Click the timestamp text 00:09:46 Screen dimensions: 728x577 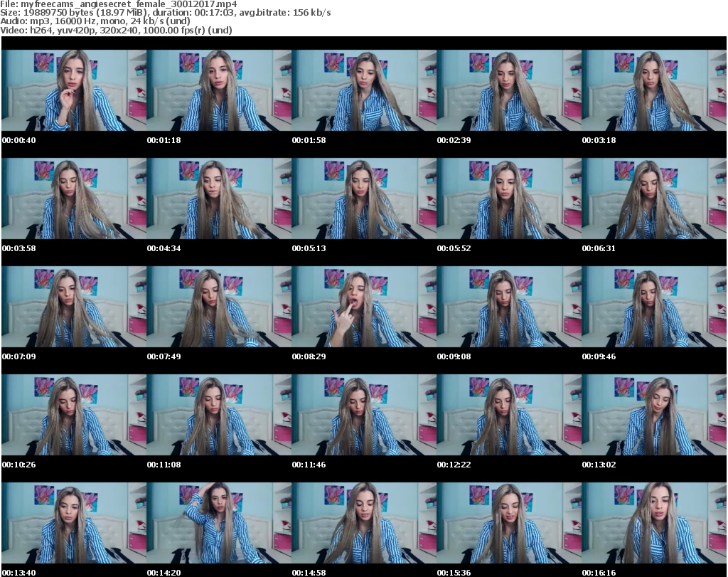599,356
